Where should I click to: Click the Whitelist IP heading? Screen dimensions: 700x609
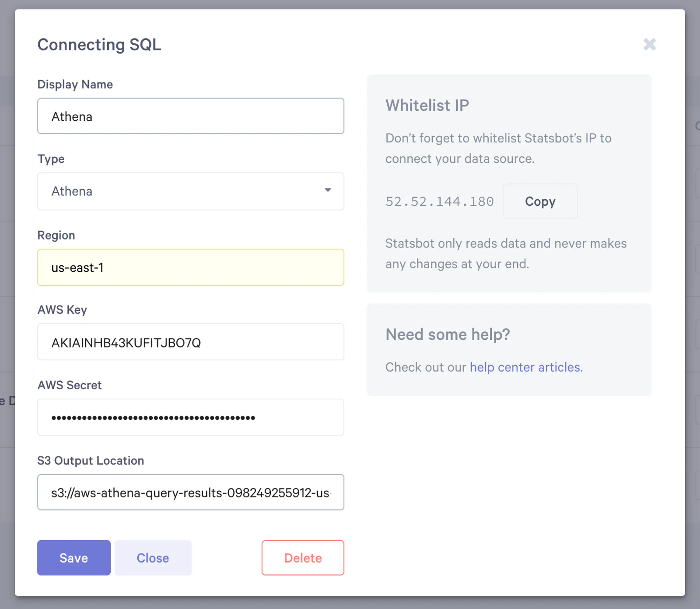427,106
